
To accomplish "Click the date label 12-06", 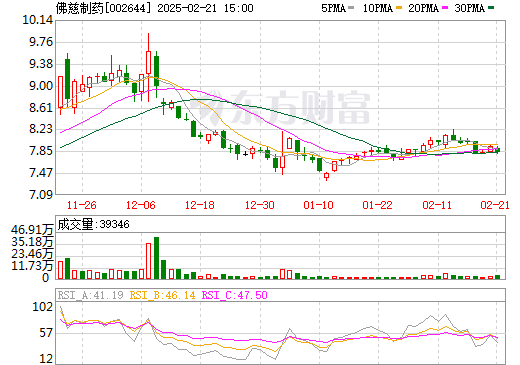I will point(141,205).
